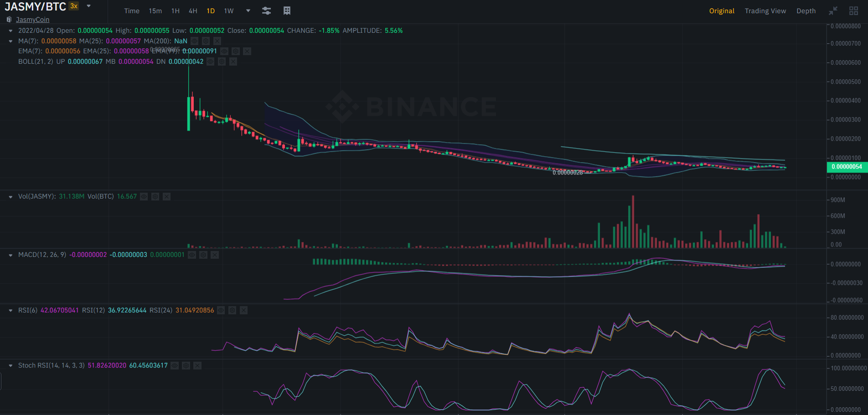Click the calculator grid icon in toolbar

287,11
